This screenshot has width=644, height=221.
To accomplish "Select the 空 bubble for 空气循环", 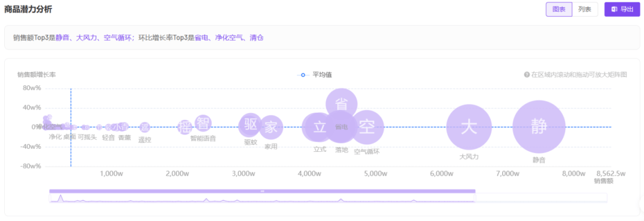I will pyautogui.click(x=367, y=127).
